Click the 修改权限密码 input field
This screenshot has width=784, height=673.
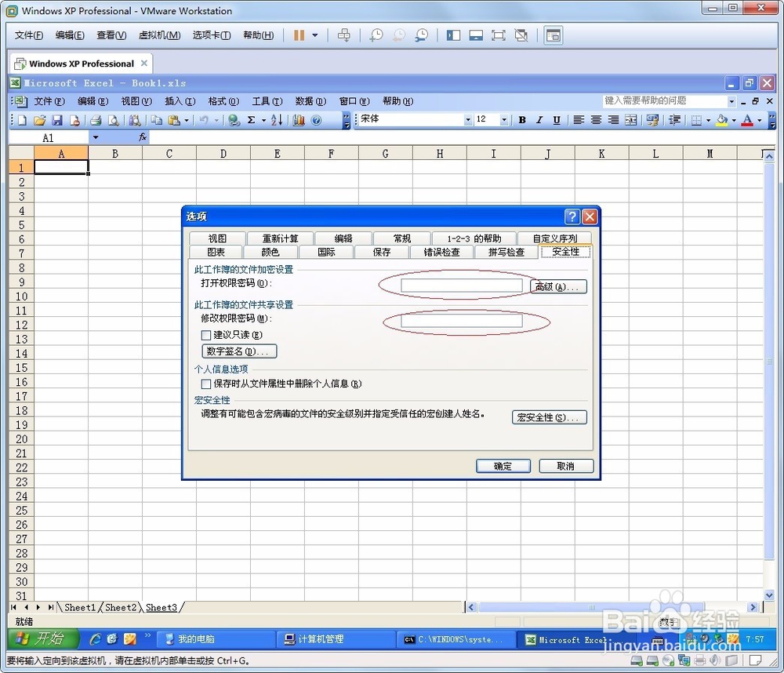pyautogui.click(x=462, y=321)
